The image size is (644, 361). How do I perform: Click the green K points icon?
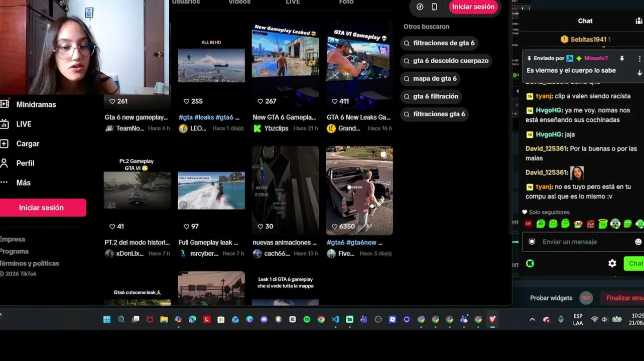tap(530, 263)
